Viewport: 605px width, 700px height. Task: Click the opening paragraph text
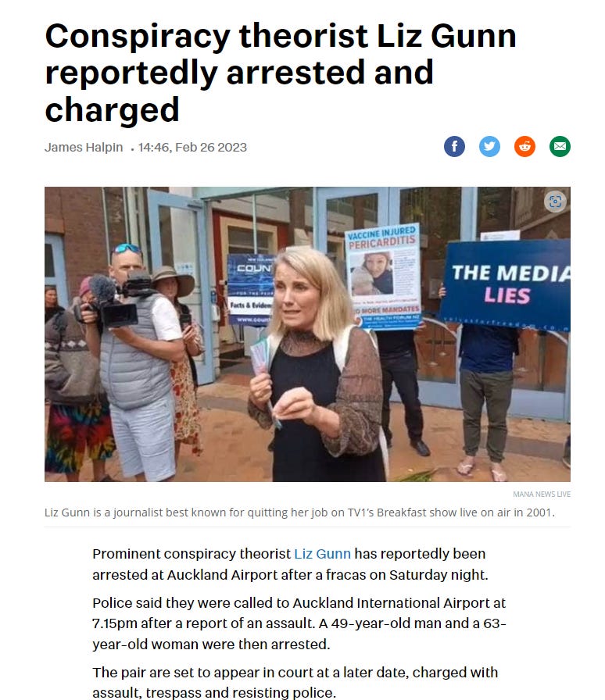(x=290, y=564)
